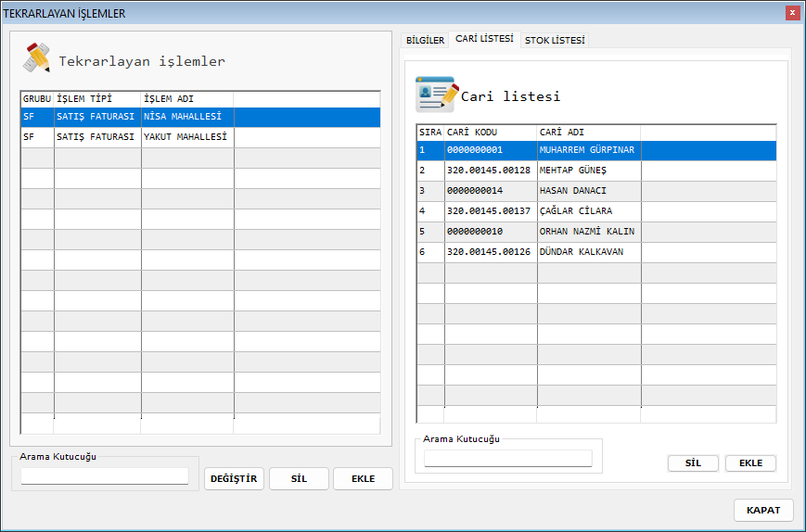Click EKLE button under the işlemler list

point(363,478)
